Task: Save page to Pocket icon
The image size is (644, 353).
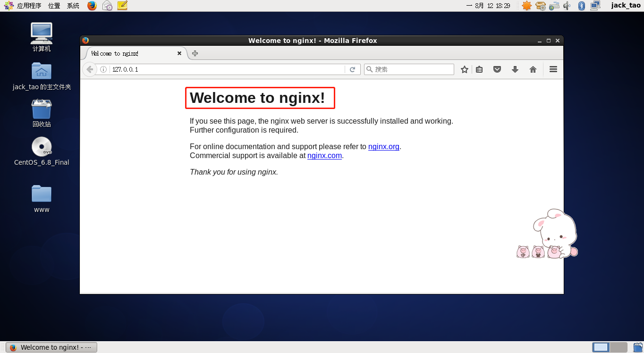Action: [497, 69]
